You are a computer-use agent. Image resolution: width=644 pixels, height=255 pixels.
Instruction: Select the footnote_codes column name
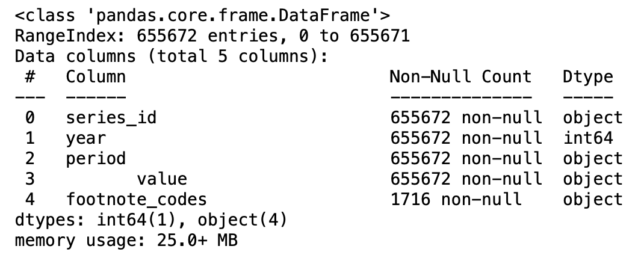click(136, 200)
